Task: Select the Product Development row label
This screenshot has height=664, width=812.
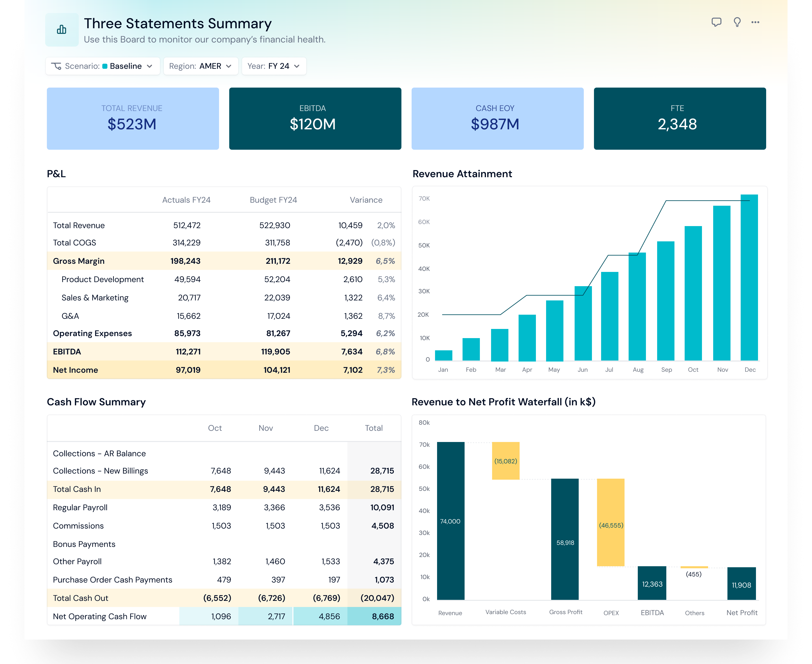Action: [103, 280]
